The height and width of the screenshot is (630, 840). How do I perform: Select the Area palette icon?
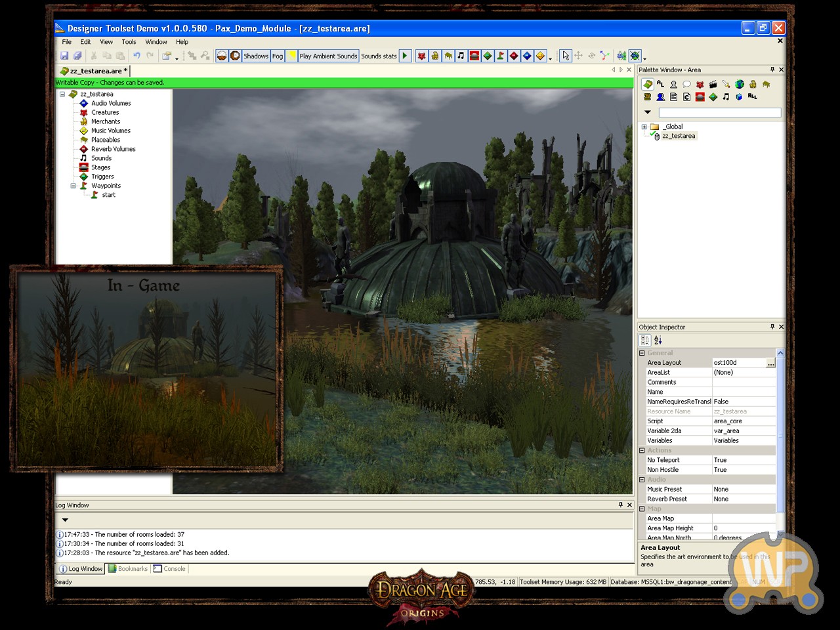(x=648, y=84)
